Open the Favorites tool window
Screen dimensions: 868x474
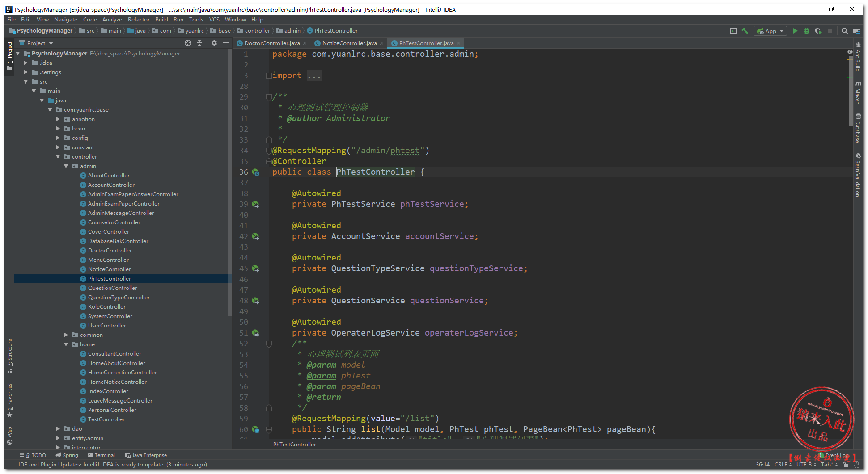pyautogui.click(x=10, y=400)
